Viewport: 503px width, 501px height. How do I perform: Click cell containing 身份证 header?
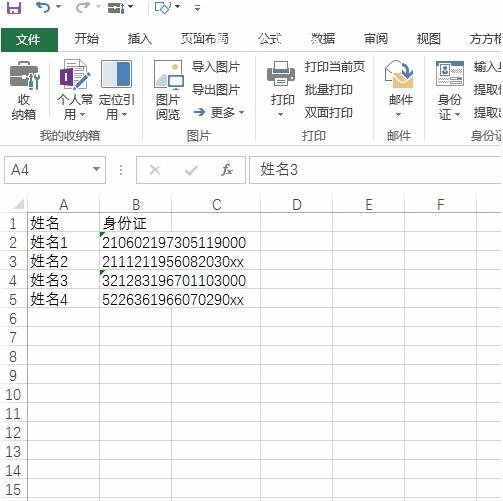136,223
